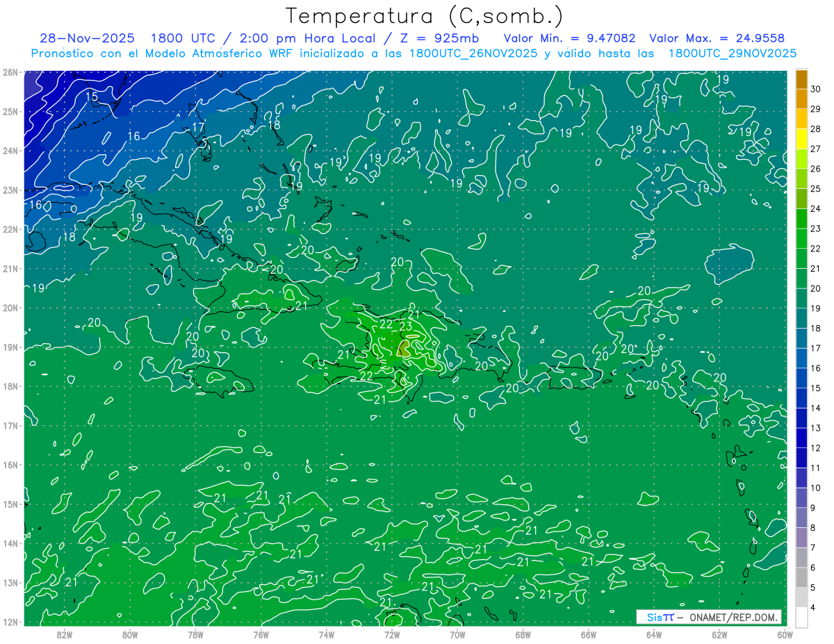Click the latitude axis label "15N"
This screenshot has width=834, height=644.
tap(10, 504)
